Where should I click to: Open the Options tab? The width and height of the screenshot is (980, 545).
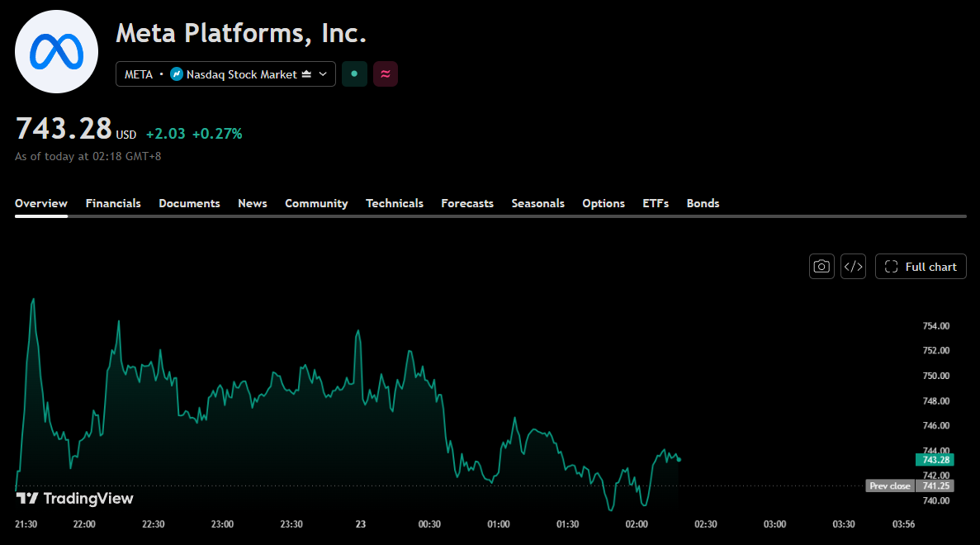(604, 203)
